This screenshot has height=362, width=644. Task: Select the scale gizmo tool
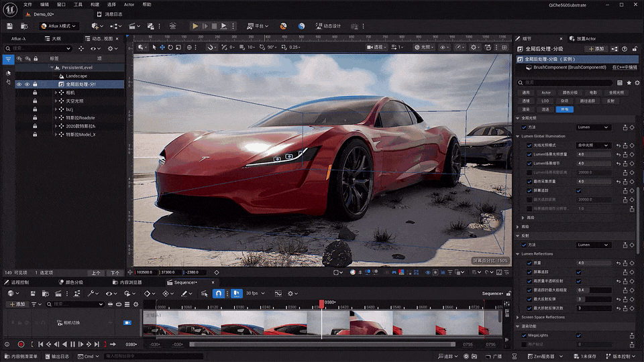pyautogui.click(x=178, y=47)
